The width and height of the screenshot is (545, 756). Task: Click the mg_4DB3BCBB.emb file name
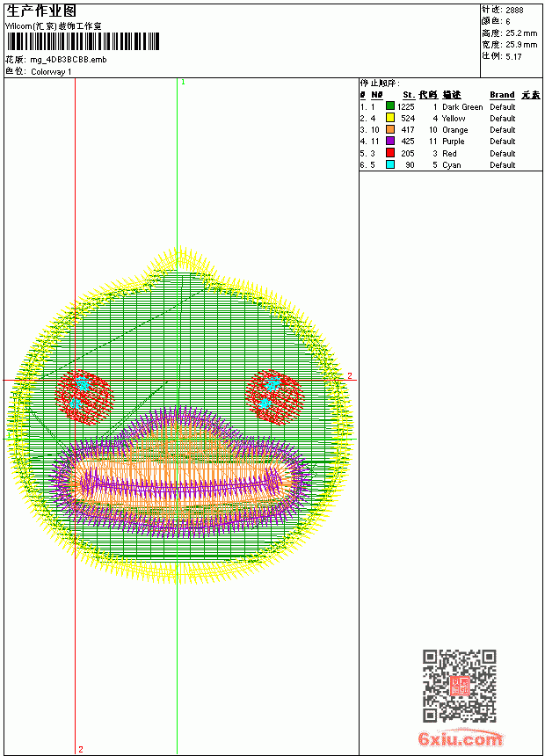click(69, 60)
